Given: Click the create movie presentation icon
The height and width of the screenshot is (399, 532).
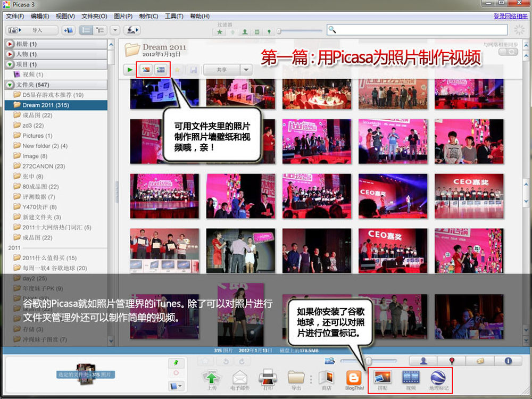Looking at the screenshot, I should click(161, 70).
